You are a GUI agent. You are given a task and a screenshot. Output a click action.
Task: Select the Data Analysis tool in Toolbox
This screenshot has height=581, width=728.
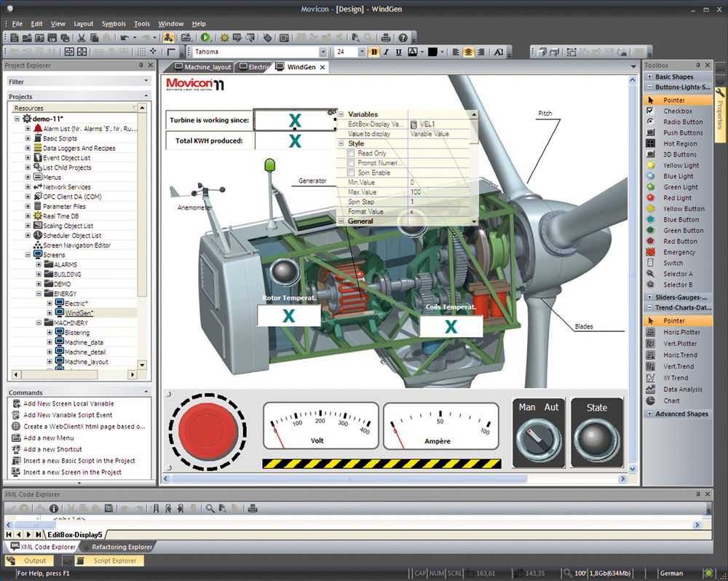683,390
